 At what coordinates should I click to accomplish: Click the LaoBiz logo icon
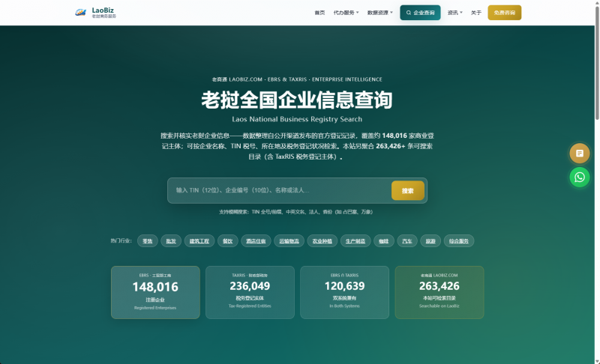click(80, 13)
